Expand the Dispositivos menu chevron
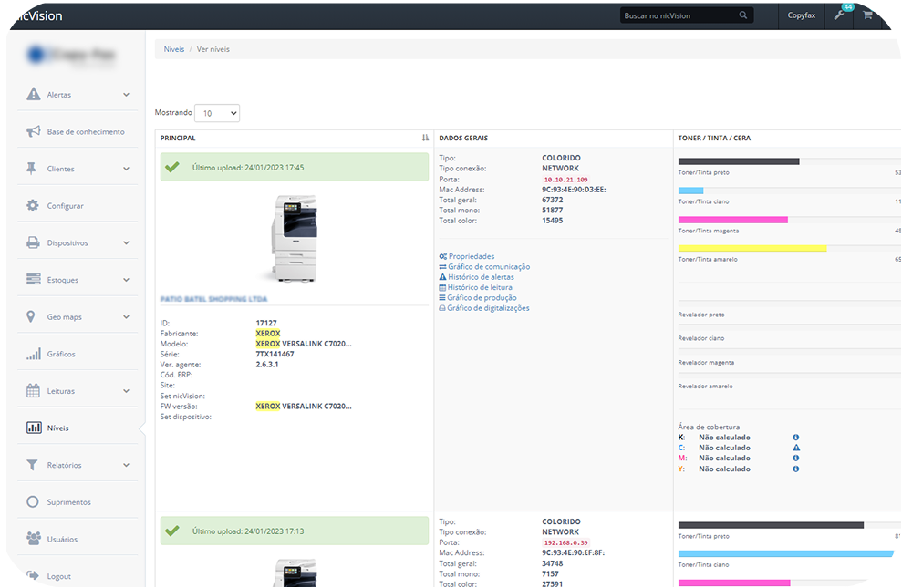Image resolution: width=902 pixels, height=588 pixels. 126,243
